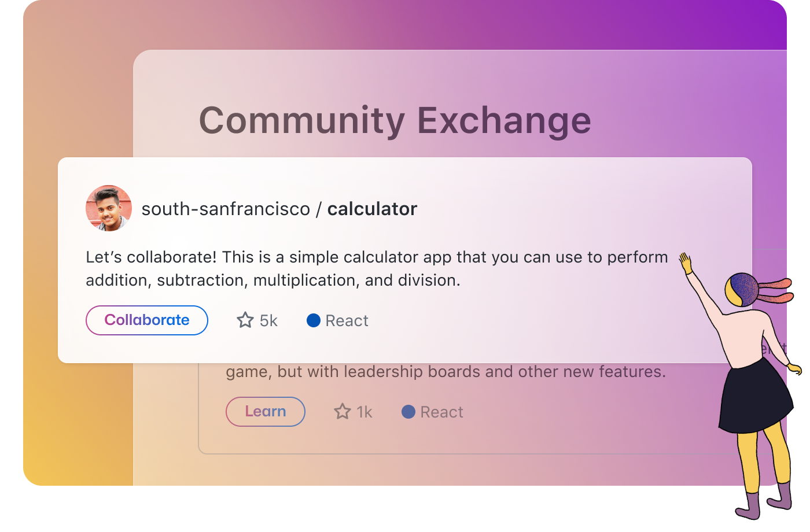Toggle the star on the calculator repo card
The image size is (810, 532).
click(245, 320)
